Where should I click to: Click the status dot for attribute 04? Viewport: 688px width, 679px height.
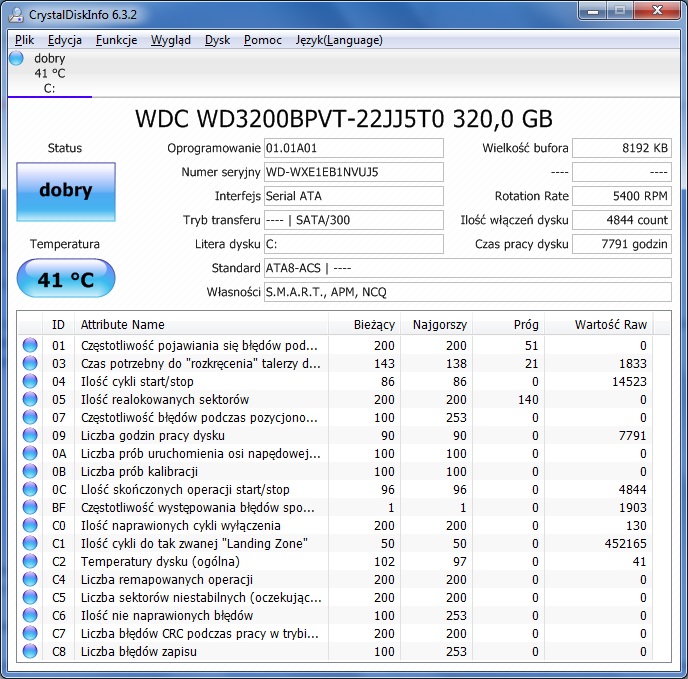(30, 381)
